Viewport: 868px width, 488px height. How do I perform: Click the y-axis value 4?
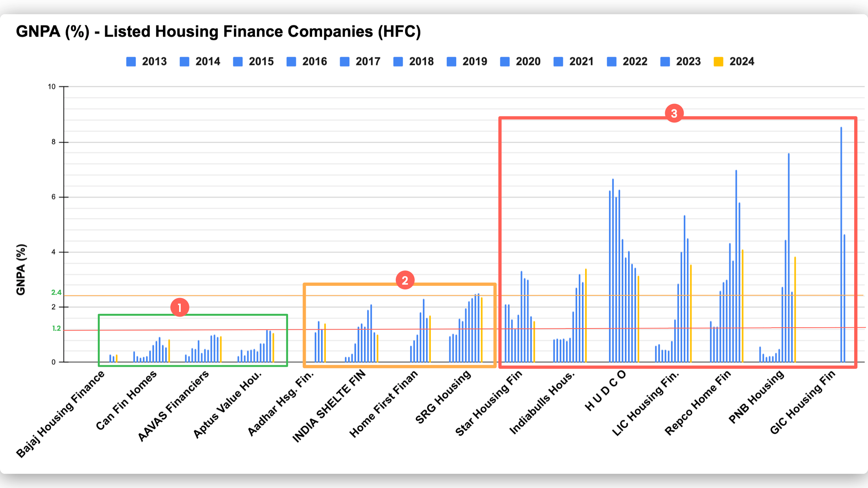pyautogui.click(x=54, y=252)
